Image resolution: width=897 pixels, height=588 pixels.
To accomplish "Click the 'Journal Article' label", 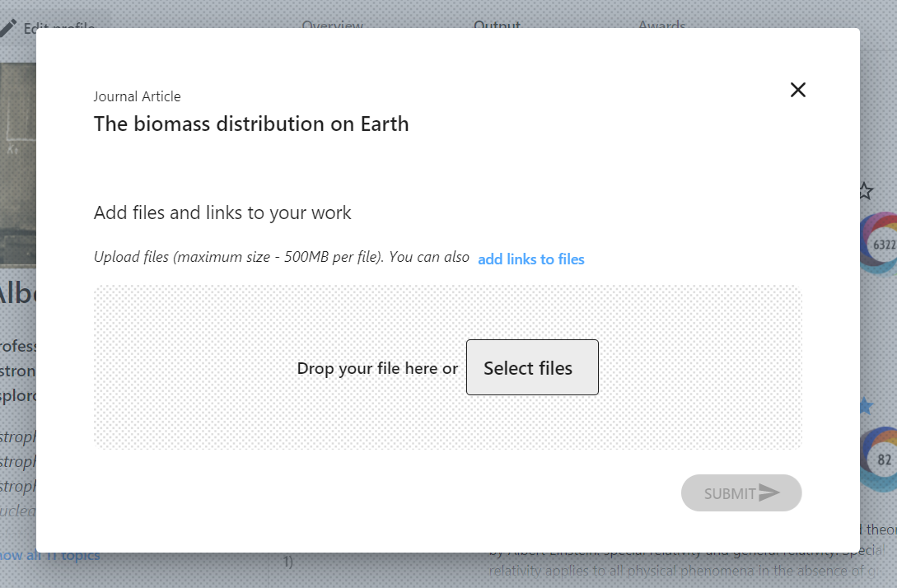I will coord(137,96).
